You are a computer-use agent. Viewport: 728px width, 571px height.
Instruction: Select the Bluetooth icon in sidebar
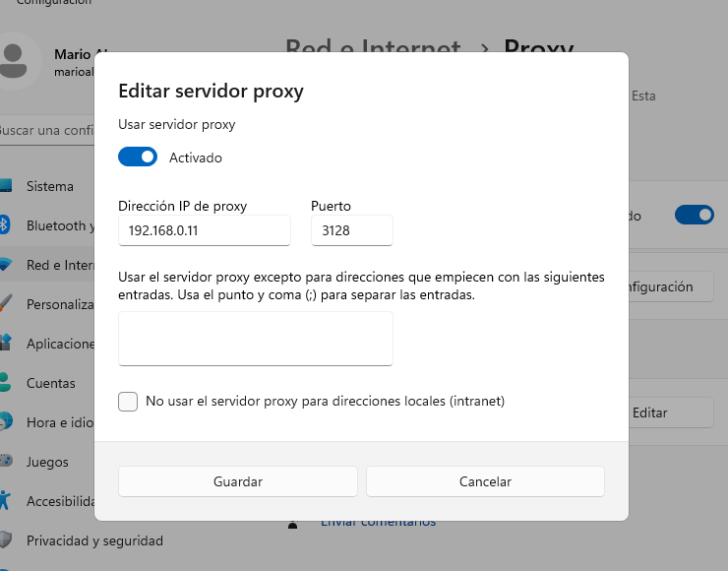pyautogui.click(x=4, y=225)
